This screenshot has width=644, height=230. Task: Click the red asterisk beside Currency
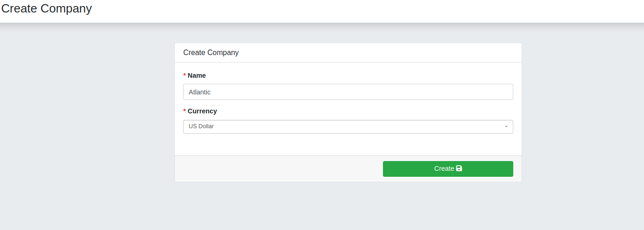pos(185,111)
